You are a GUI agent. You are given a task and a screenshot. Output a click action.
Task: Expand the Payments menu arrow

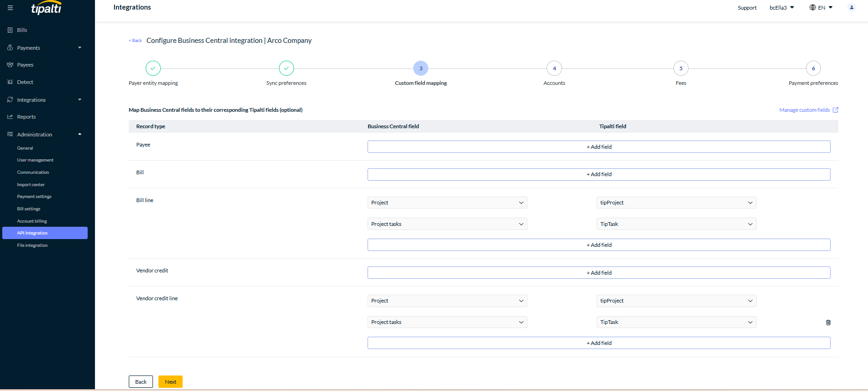pos(80,47)
